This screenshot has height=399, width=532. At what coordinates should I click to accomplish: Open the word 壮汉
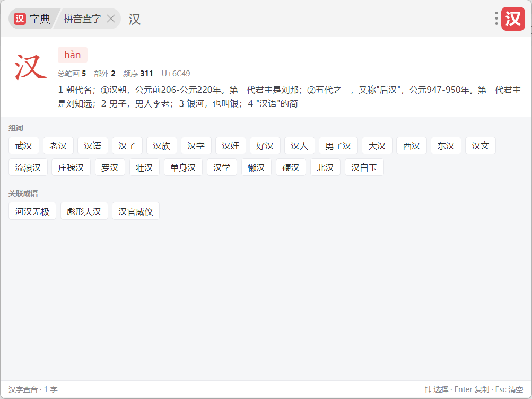(144, 167)
